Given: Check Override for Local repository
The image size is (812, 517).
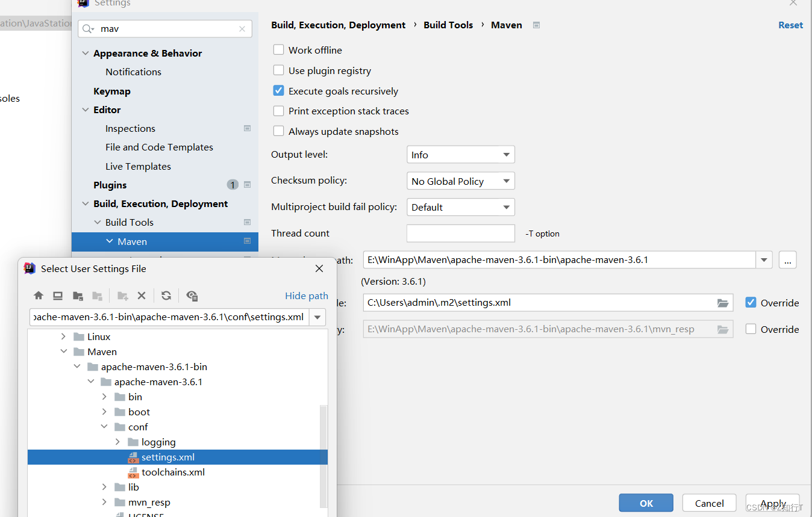Looking at the screenshot, I should (x=751, y=329).
